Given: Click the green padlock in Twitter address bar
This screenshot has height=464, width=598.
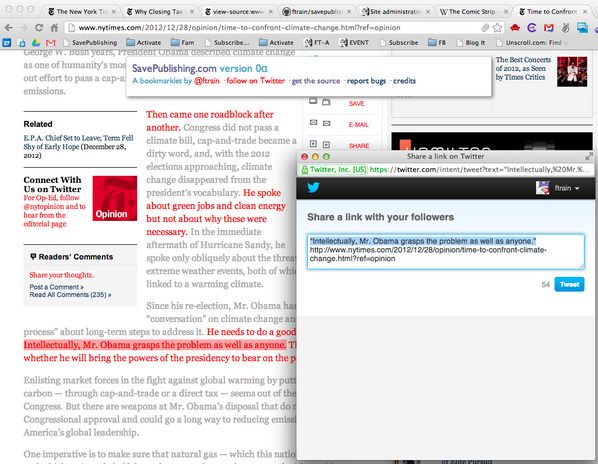Looking at the screenshot, I should (304, 169).
